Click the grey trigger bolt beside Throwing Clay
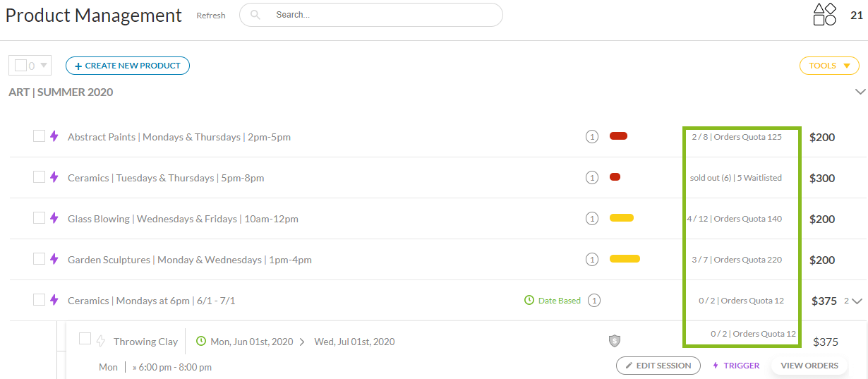Screen dimensions: 868x379 [x=100, y=340]
